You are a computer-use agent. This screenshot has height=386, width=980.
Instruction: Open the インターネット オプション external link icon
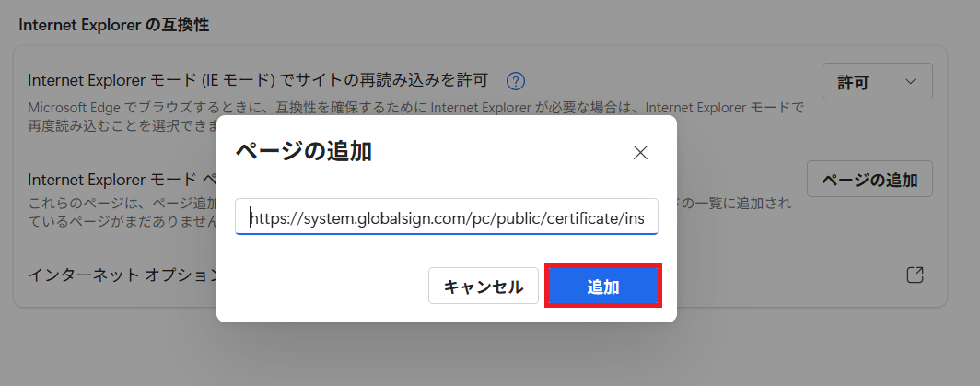[915, 275]
